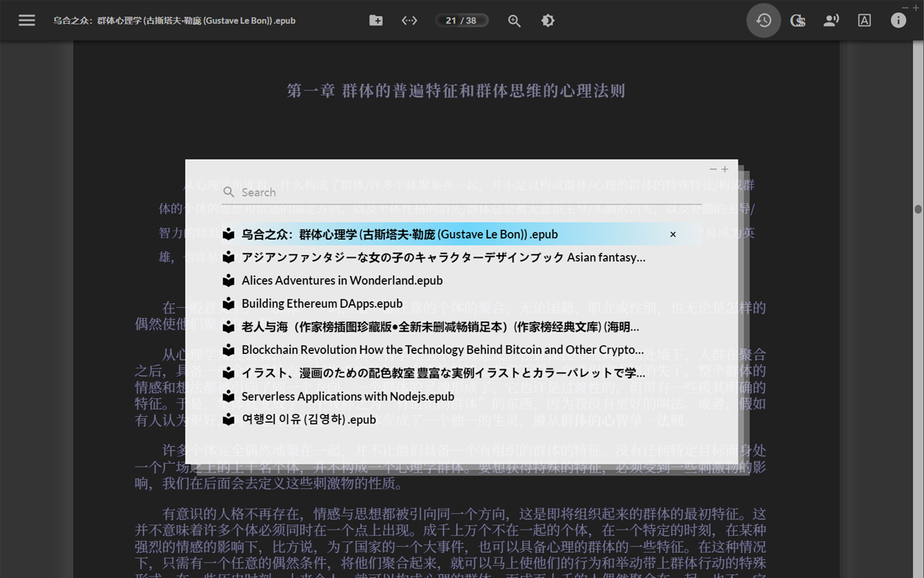View book information with the info icon

click(898, 20)
